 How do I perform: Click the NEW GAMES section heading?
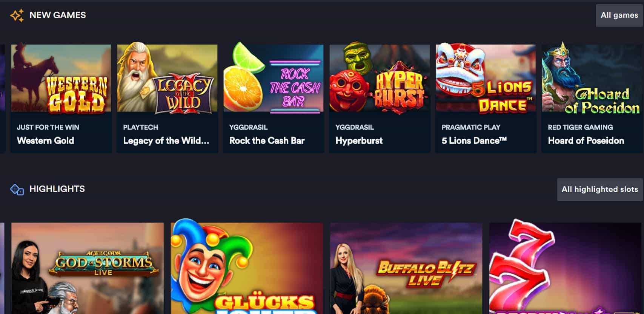[x=58, y=15]
